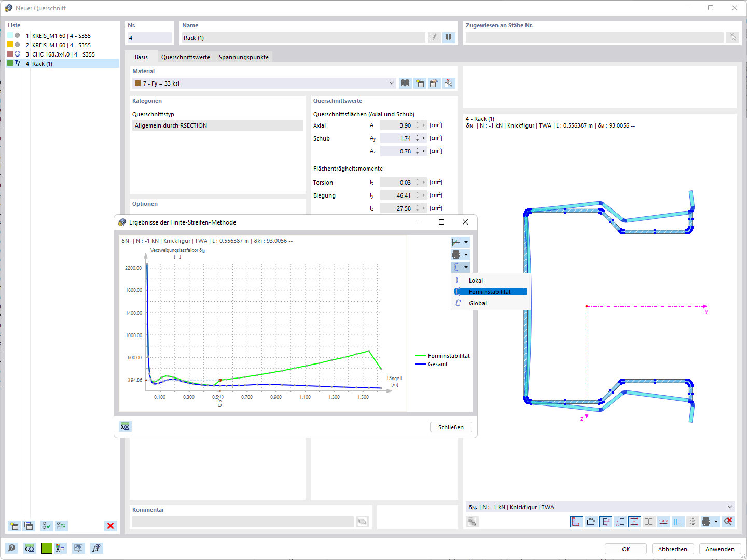Show the numbering 1 2 3 icon
Image resolution: width=747 pixels, height=560 pixels.
point(663,522)
